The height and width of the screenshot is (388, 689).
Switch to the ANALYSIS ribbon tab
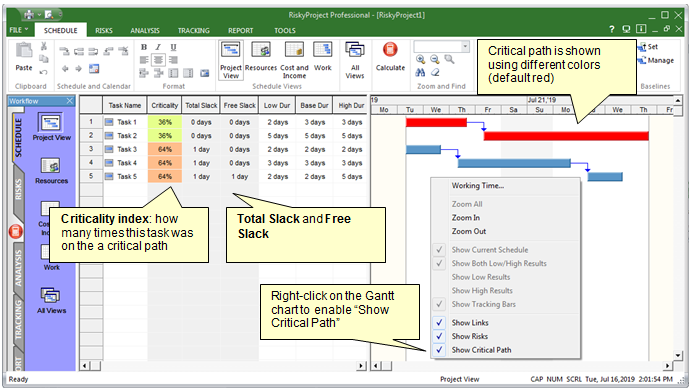(145, 30)
